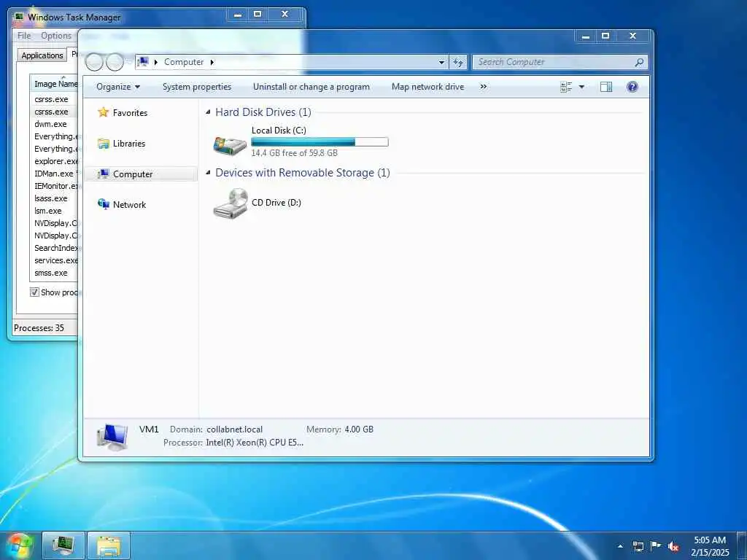Select first csrss.exe process row

point(54,99)
